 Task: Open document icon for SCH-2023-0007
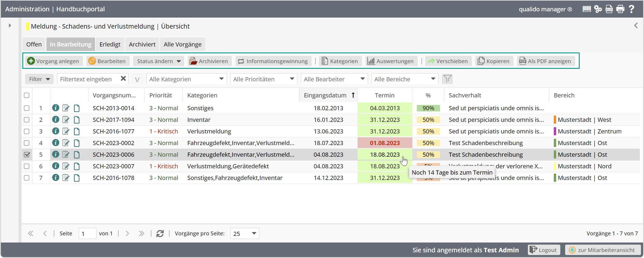click(x=77, y=166)
